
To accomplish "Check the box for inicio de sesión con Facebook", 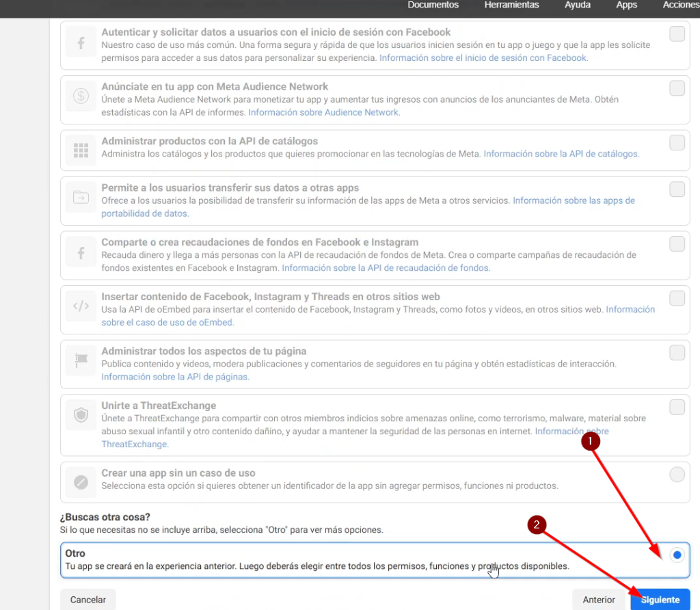I will tap(677, 34).
